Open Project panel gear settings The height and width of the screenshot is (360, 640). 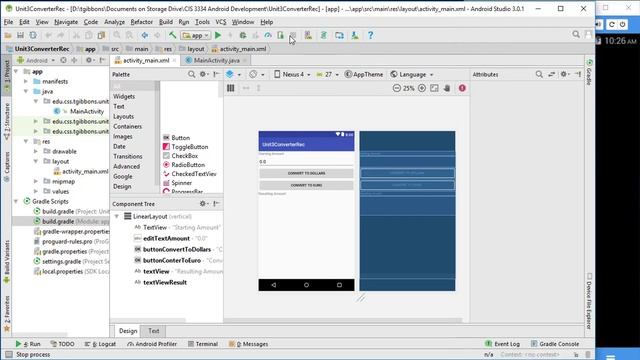(89, 60)
